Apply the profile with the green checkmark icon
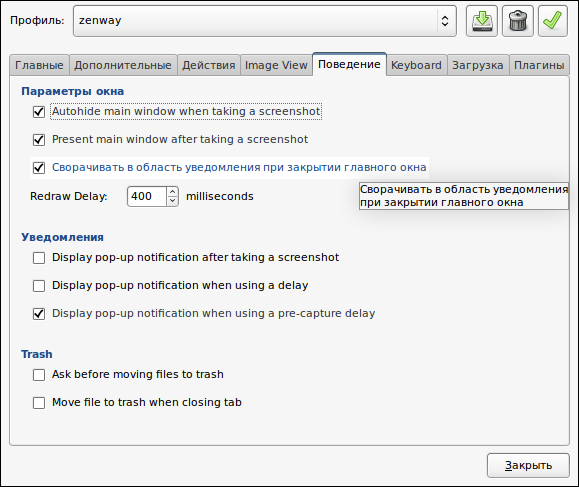This screenshot has height=487, width=579. 553,21
